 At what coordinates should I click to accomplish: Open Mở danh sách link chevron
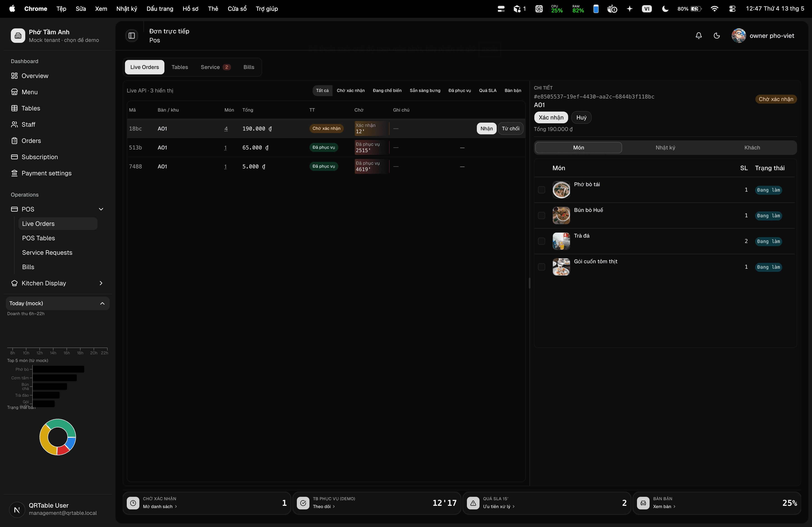176,506
